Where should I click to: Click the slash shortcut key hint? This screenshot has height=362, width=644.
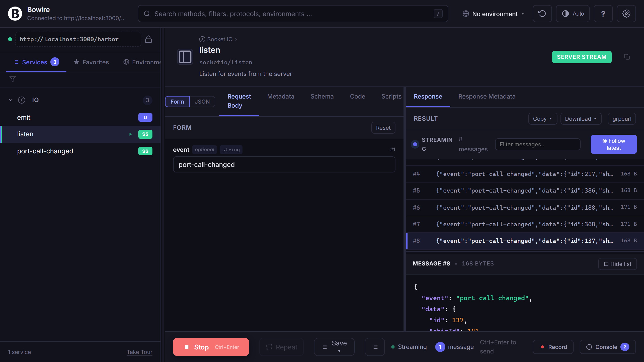coord(438,14)
